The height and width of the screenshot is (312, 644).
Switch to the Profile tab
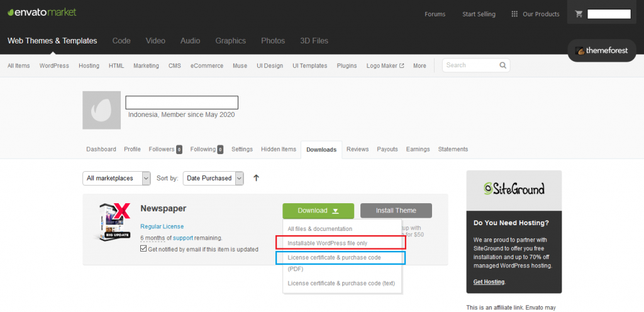click(132, 149)
